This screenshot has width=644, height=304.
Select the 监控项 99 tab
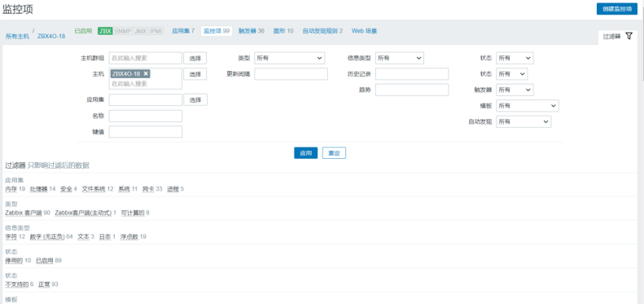tap(217, 31)
